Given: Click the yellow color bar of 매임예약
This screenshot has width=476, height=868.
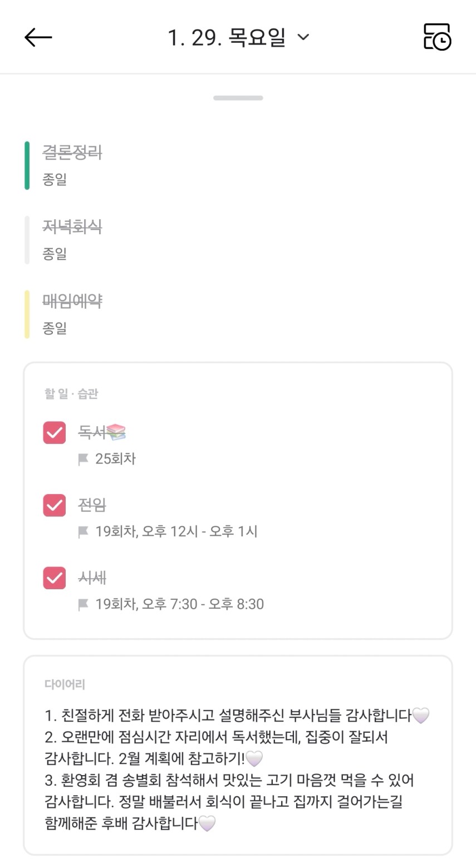Looking at the screenshot, I should coord(27,314).
